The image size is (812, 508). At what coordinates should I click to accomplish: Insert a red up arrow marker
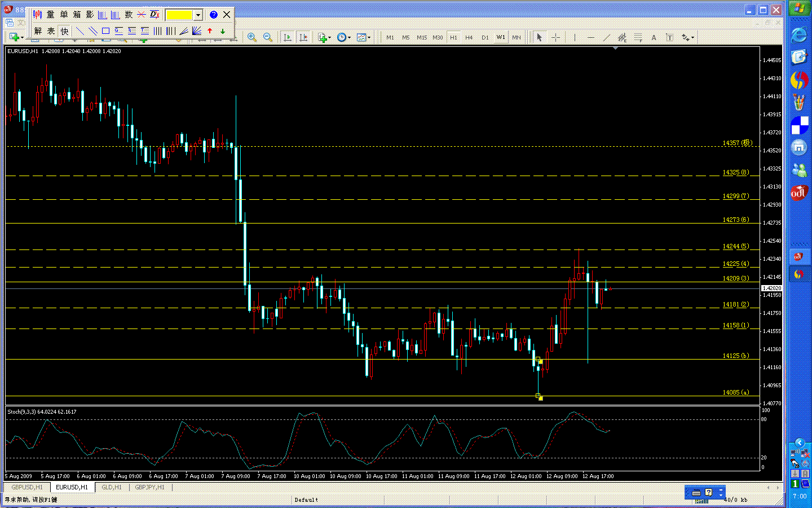pyautogui.click(x=210, y=31)
